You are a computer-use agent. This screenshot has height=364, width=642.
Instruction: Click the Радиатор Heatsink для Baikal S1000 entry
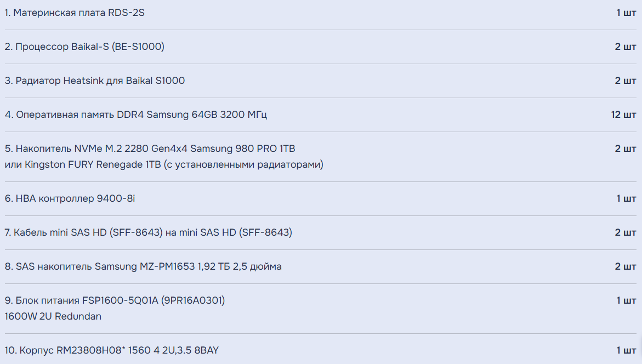click(94, 81)
